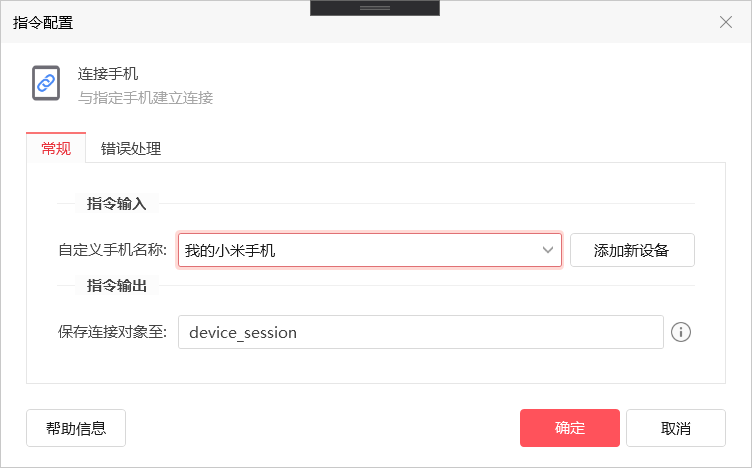Click the 指令输出 section header

coord(117,286)
